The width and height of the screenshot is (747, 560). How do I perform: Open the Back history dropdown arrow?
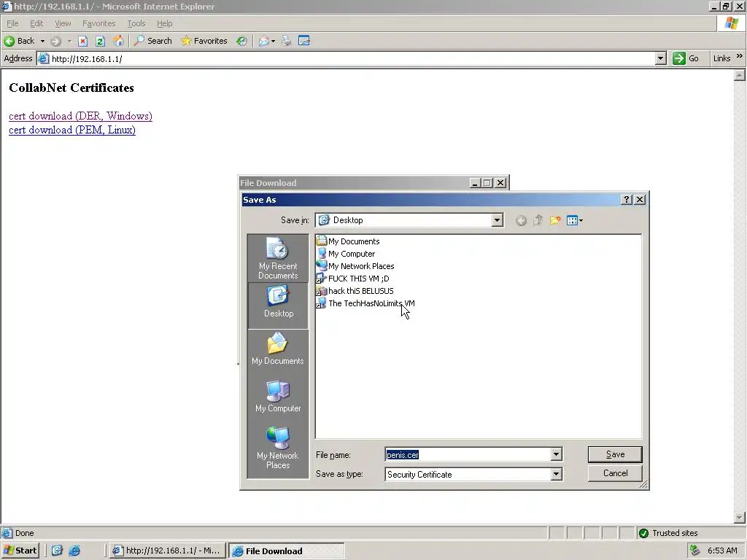click(42, 41)
